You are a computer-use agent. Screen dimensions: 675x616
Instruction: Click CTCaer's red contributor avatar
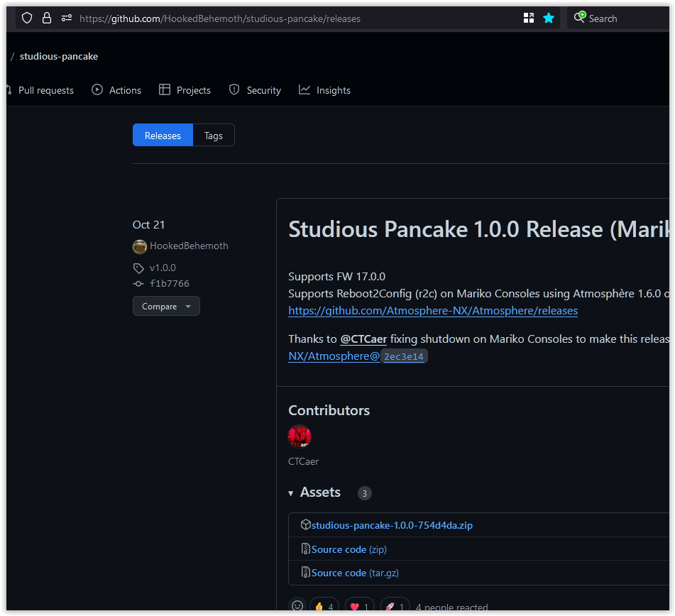click(300, 436)
